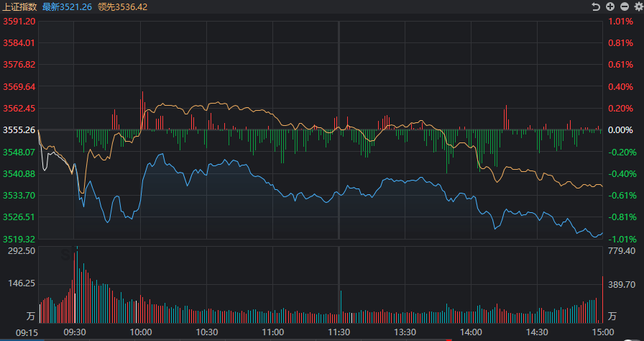Click the undo/back arrow icon
The width and height of the screenshot is (644, 341).
(x=596, y=6)
